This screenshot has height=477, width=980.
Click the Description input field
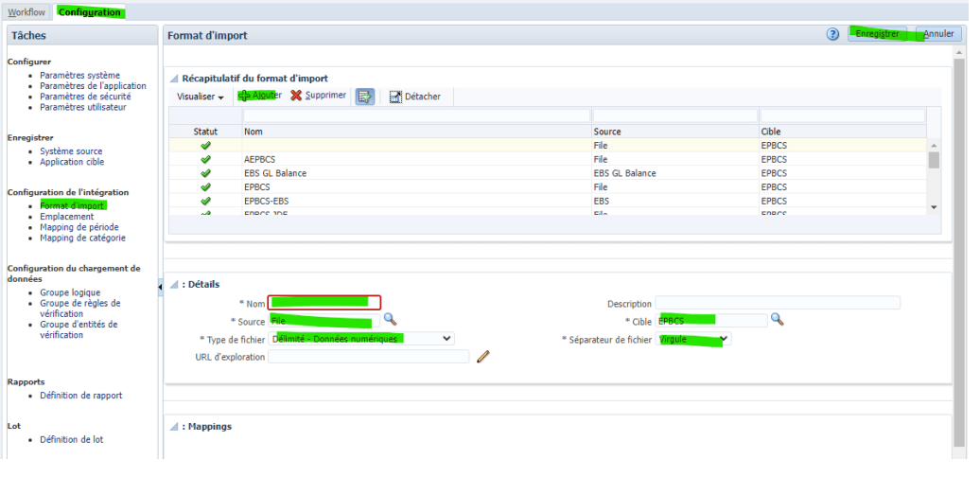click(778, 303)
